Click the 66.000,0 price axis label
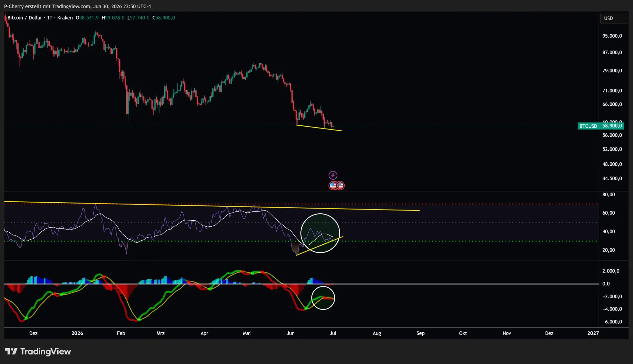Image resolution: width=633 pixels, height=364 pixels. (612, 104)
